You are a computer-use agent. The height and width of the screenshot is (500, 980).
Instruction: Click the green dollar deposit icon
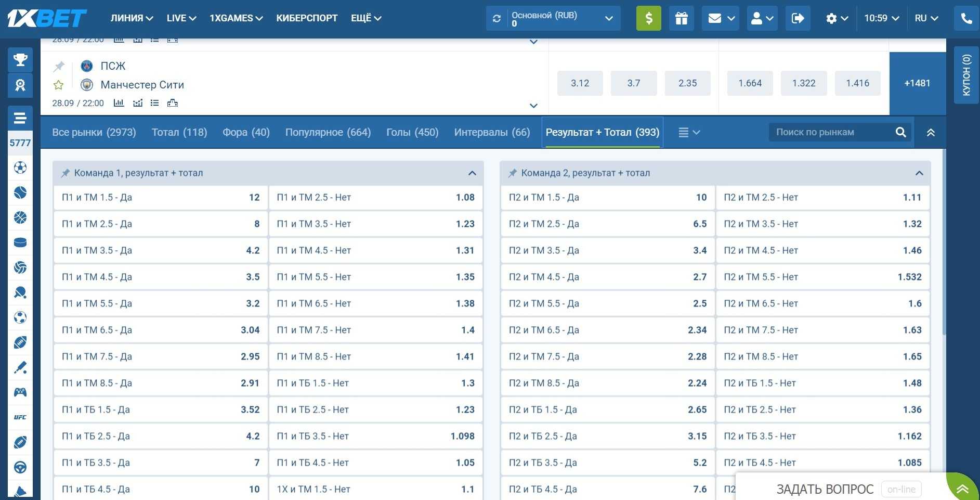pos(648,18)
